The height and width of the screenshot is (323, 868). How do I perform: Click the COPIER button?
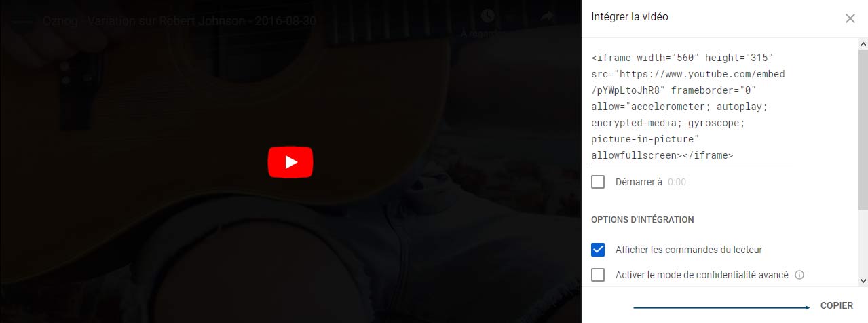(836, 306)
